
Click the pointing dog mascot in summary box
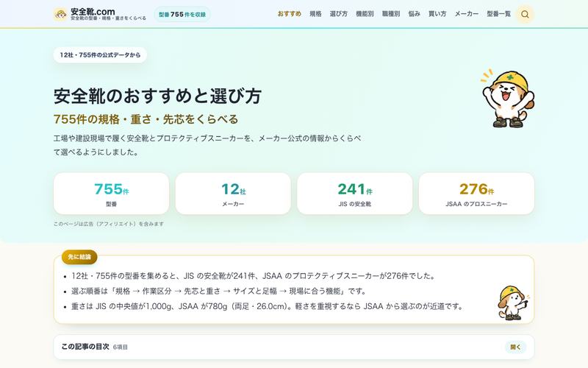click(513, 302)
